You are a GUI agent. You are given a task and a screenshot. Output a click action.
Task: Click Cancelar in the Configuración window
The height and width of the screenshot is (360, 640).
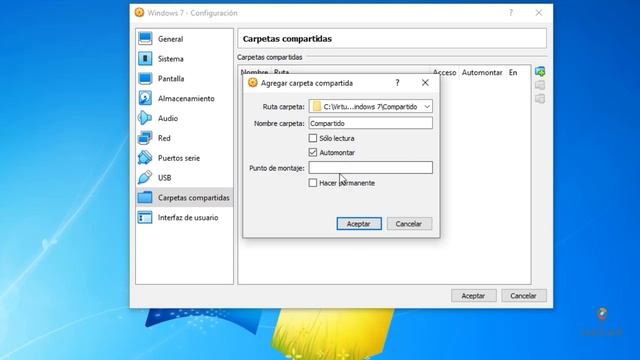524,296
